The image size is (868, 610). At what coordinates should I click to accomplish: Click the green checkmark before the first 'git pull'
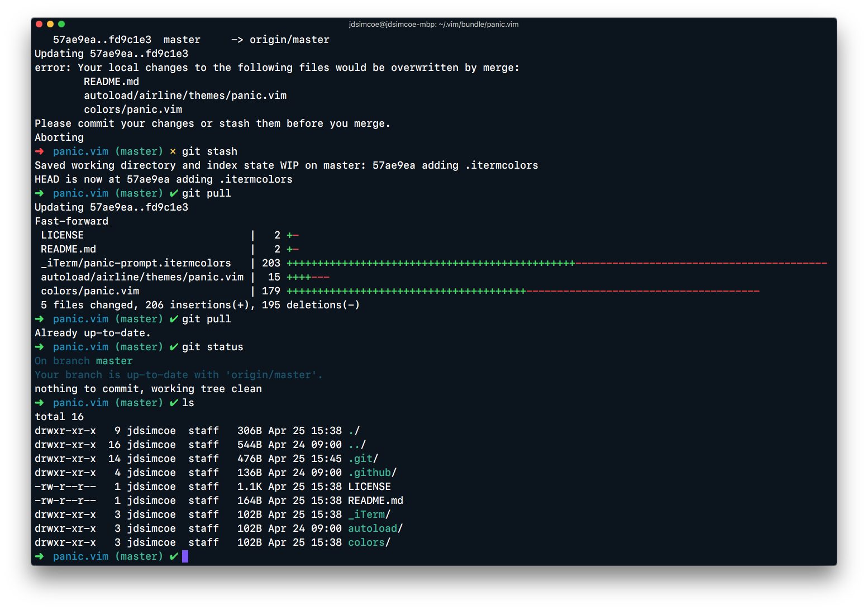tap(174, 193)
